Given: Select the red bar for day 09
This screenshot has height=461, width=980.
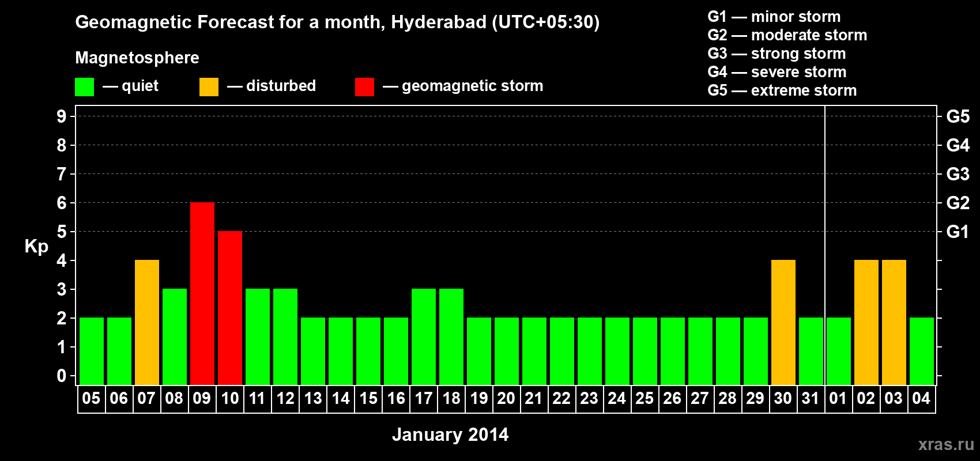Looking at the screenshot, I should point(202,294).
